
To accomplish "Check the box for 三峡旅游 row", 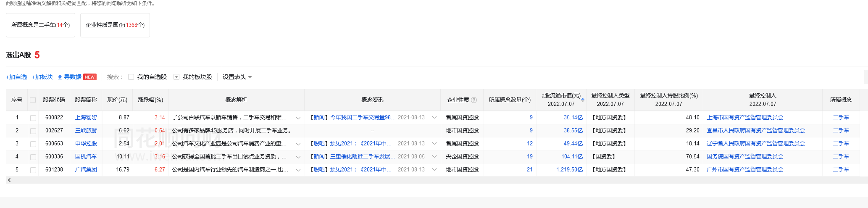I will coord(33,131).
